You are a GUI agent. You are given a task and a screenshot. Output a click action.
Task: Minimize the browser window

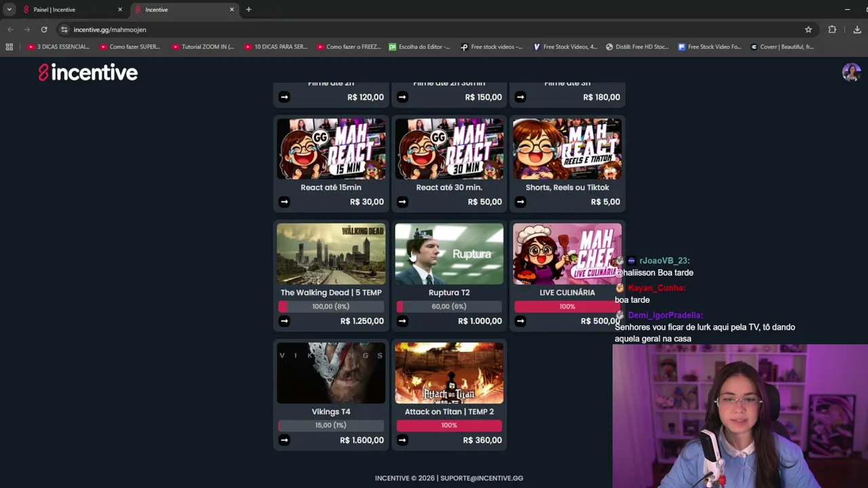[847, 9]
